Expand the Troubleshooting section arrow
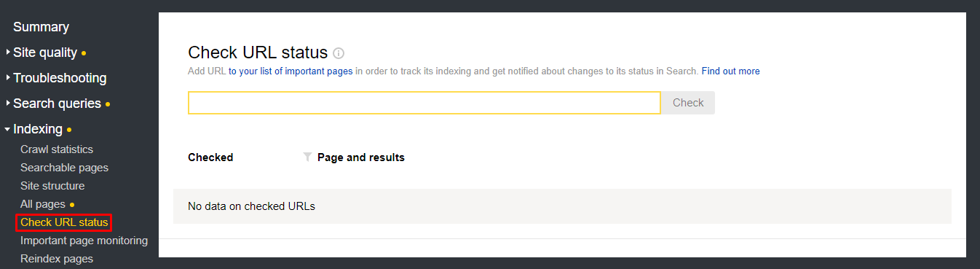The image size is (980, 269). pyautogui.click(x=8, y=77)
